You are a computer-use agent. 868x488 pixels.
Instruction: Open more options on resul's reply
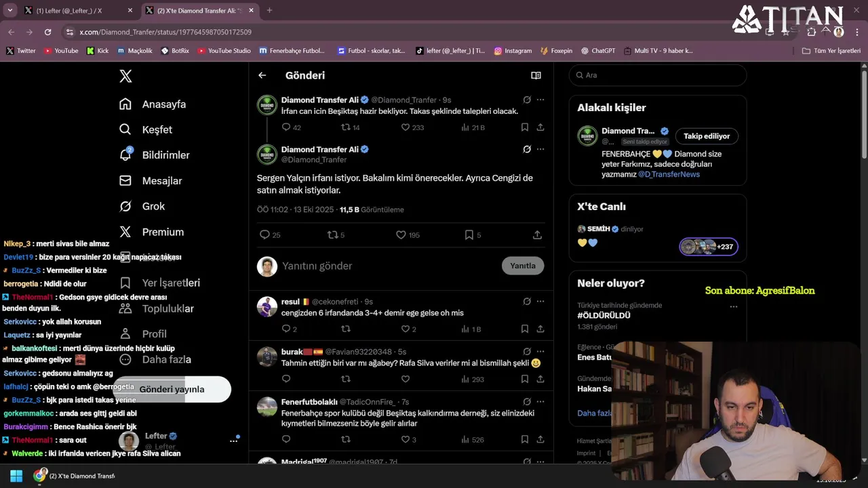tap(540, 302)
